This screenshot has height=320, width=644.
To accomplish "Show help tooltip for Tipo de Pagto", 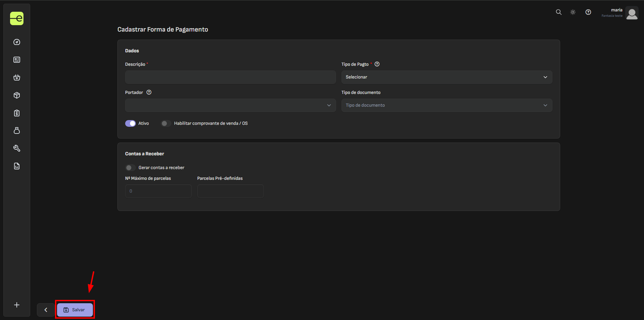I will 377,64.
